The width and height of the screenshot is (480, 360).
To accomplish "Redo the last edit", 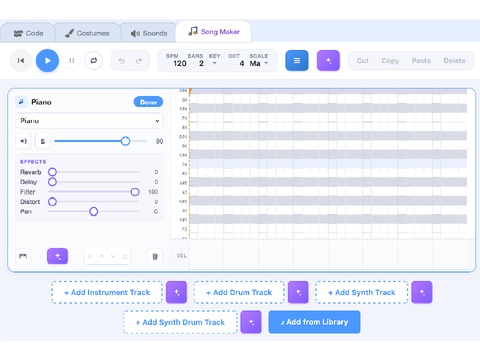I will [x=139, y=61].
